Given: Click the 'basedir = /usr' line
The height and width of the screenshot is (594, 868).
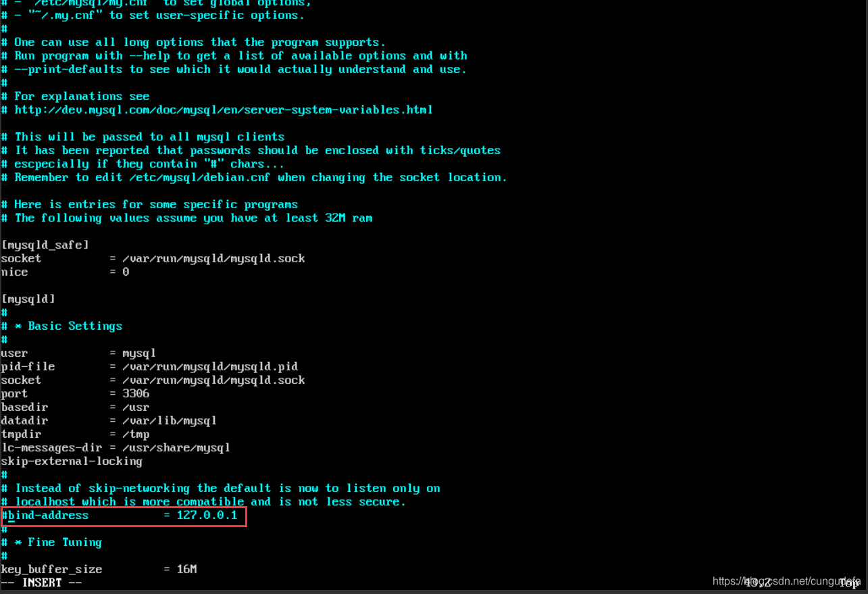Looking at the screenshot, I should (76, 407).
